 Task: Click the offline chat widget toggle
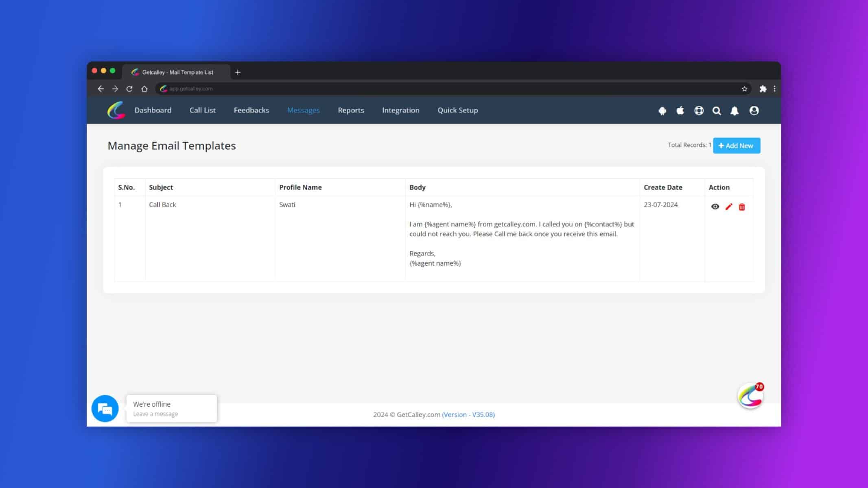click(x=105, y=408)
